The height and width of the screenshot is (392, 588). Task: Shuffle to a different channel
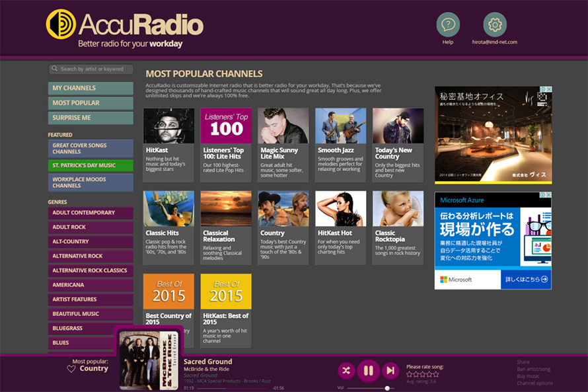tap(346, 371)
